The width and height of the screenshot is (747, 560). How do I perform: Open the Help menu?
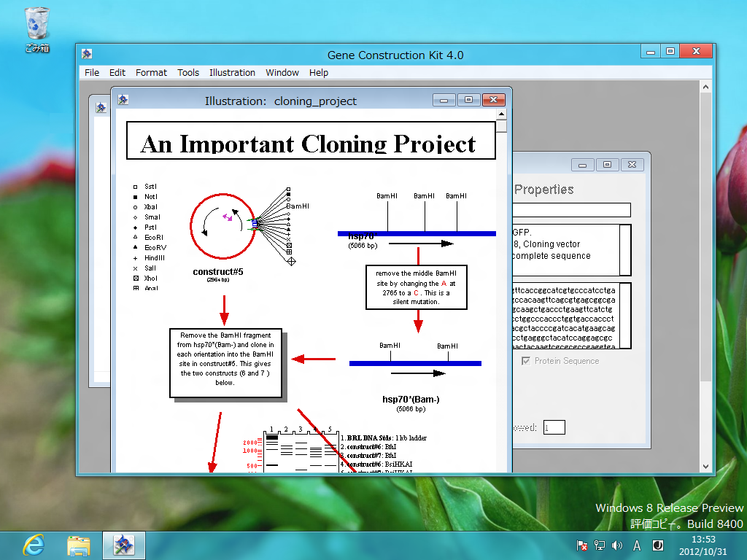pos(319,72)
